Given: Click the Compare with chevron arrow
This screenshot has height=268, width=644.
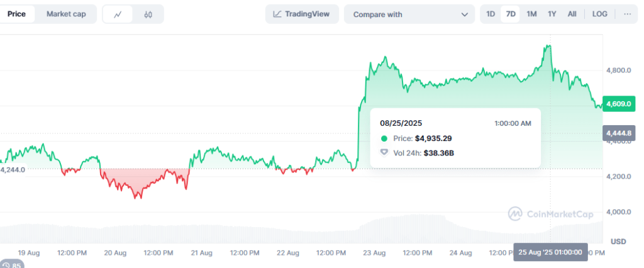Looking at the screenshot, I should coord(465,14).
